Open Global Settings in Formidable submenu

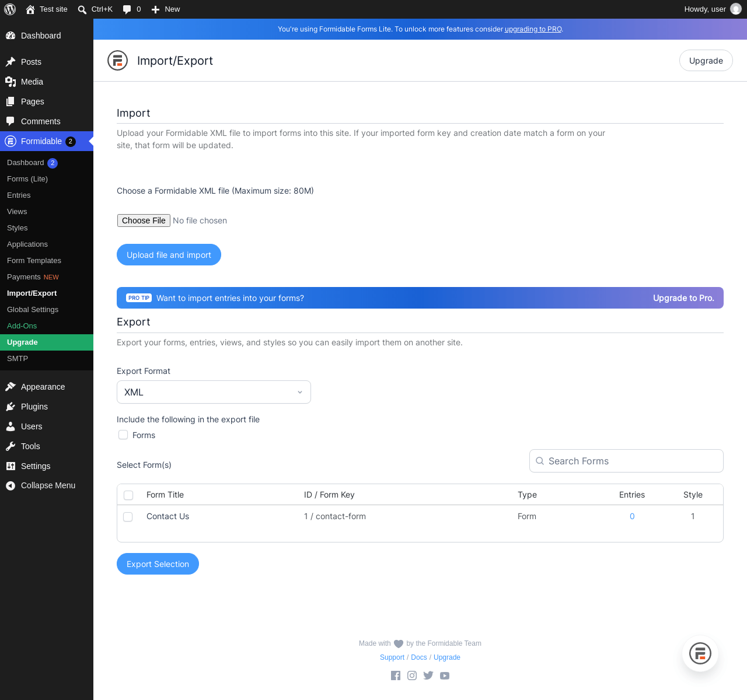(x=33, y=310)
